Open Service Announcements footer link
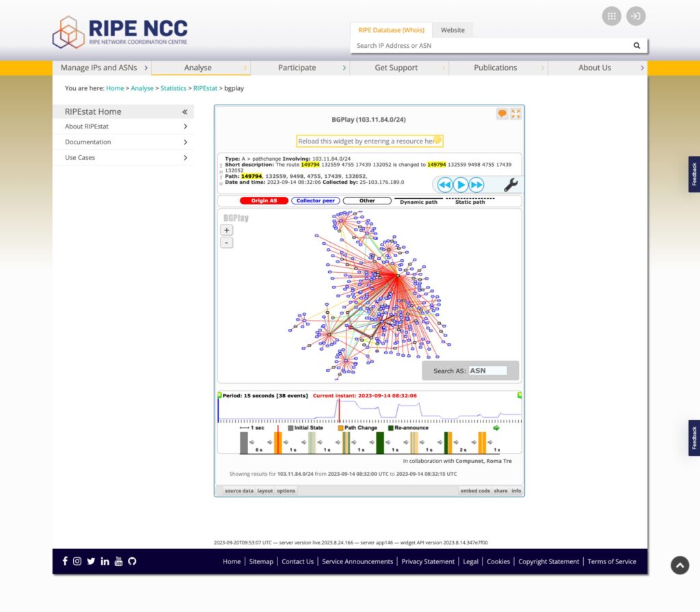 pos(358,561)
